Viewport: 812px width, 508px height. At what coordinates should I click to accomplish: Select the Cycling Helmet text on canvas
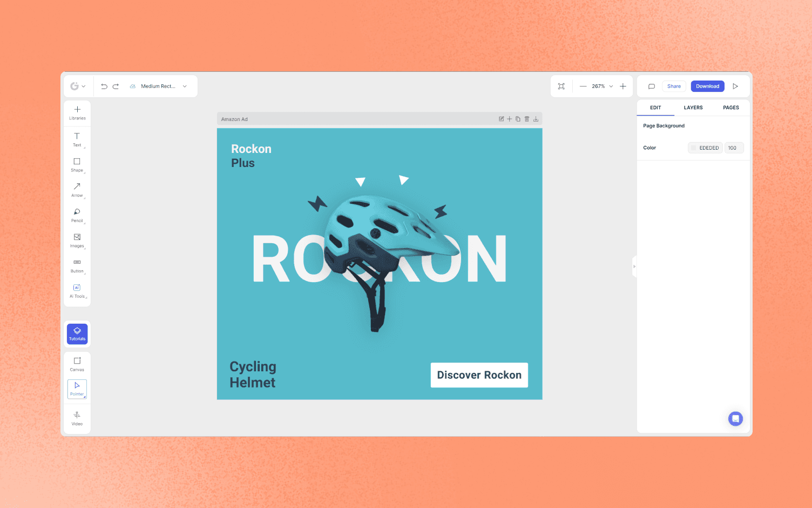253,375
